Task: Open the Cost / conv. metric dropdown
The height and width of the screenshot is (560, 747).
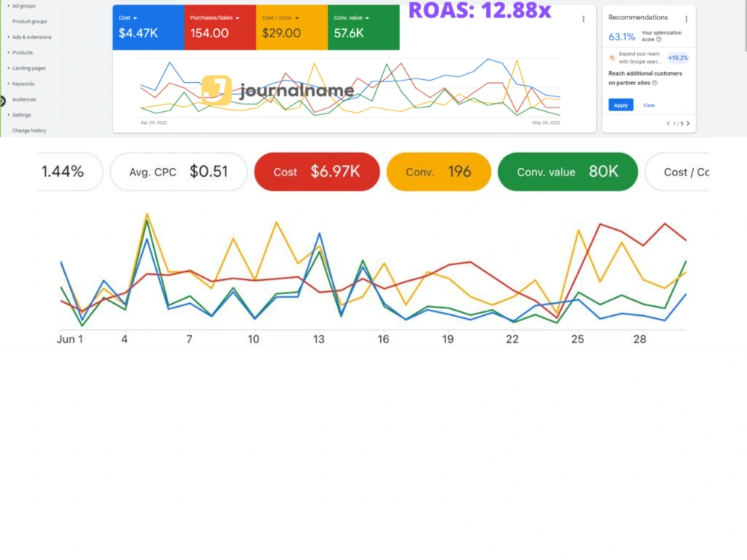Action: [x=297, y=18]
